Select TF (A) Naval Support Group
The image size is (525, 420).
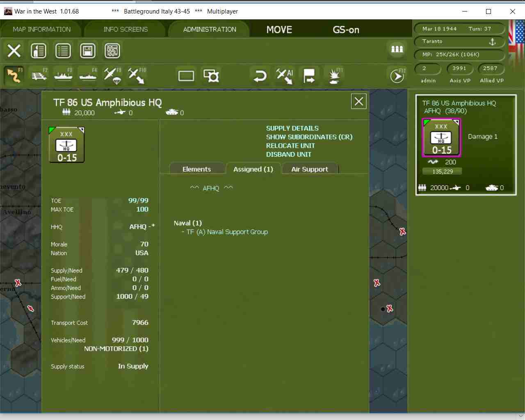coord(227,232)
